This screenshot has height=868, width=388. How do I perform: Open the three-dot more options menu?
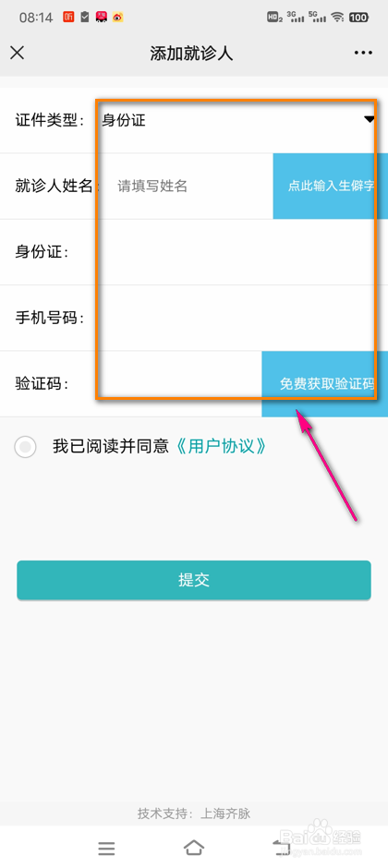363,53
